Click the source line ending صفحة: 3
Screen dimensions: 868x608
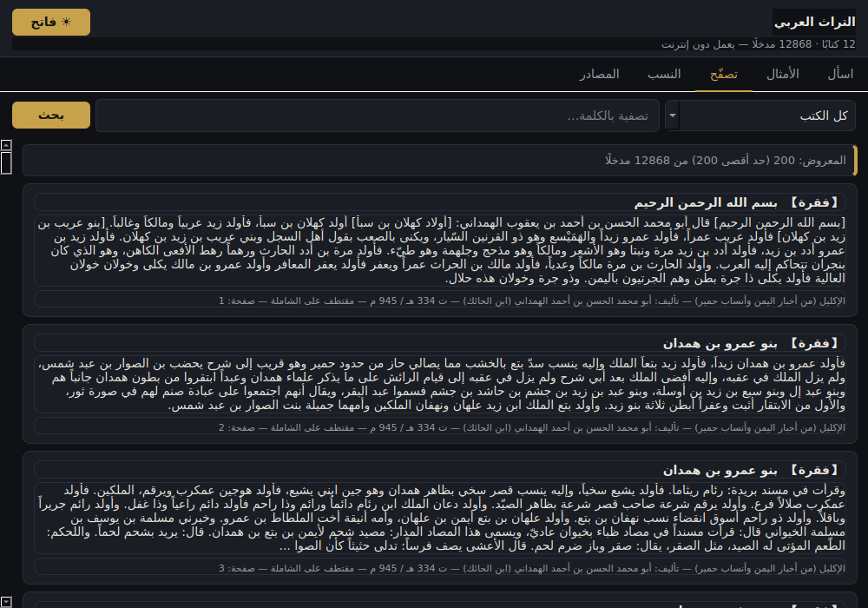[440, 568]
